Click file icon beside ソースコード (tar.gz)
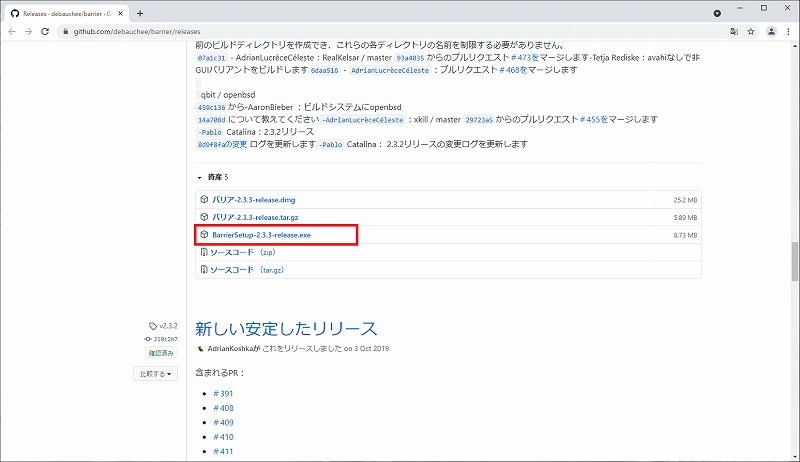The height and width of the screenshot is (462, 800). (x=204, y=269)
